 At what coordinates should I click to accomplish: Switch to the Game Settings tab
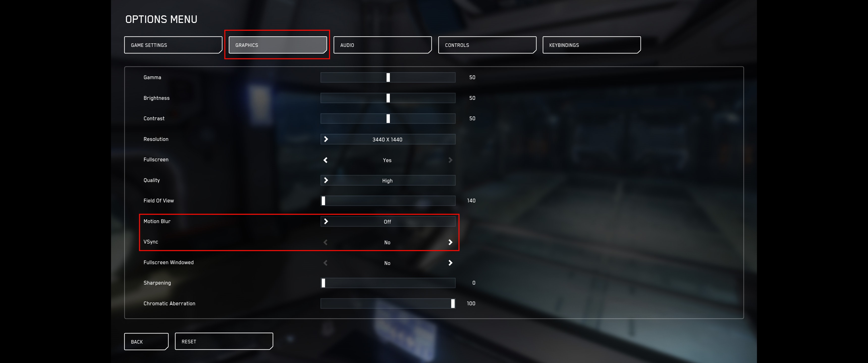[x=173, y=45]
